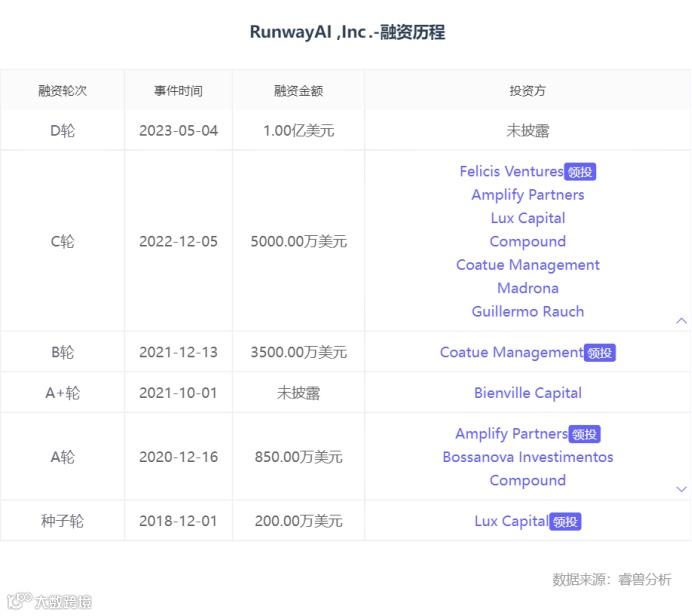Screen dimensions: 692x616
Task: Select the 种子轮 round cell
Action: (x=62, y=521)
